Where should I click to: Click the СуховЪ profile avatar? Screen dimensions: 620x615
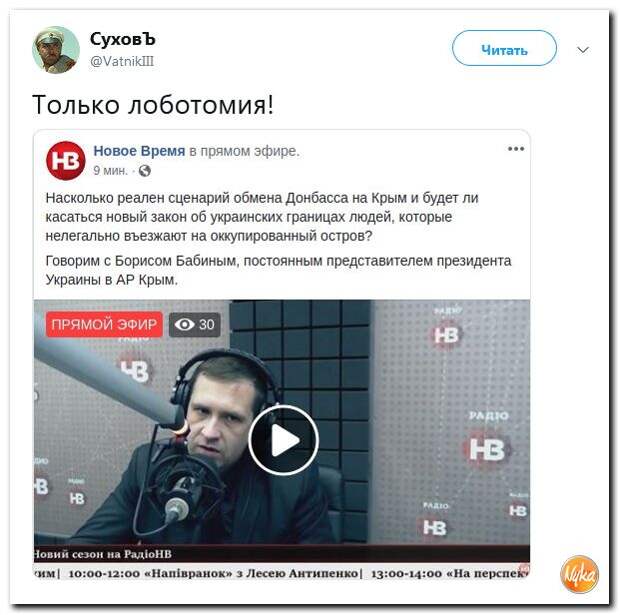tap(56, 50)
